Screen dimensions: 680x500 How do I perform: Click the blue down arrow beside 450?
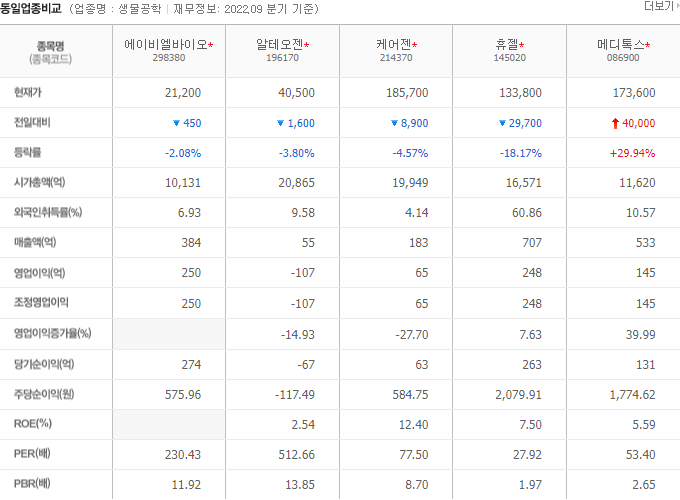tap(176, 123)
